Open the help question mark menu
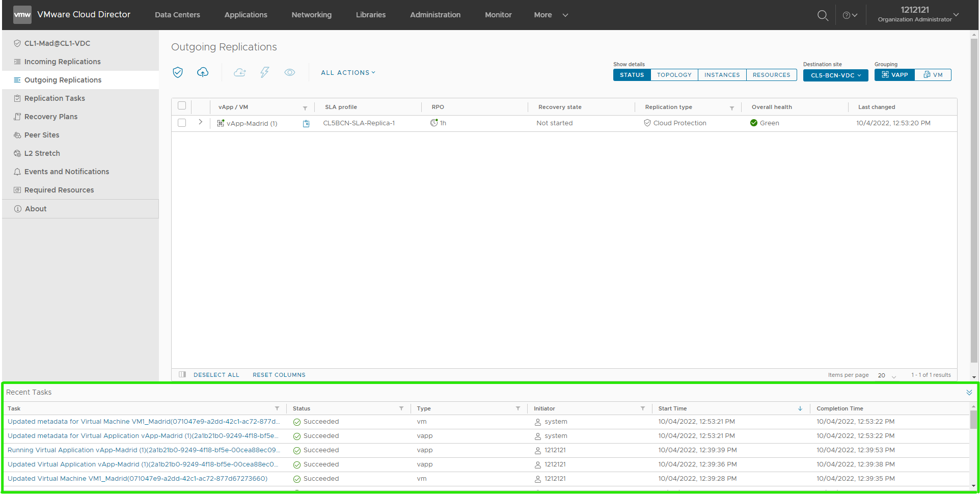The width and height of the screenshot is (980, 494). (x=850, y=15)
